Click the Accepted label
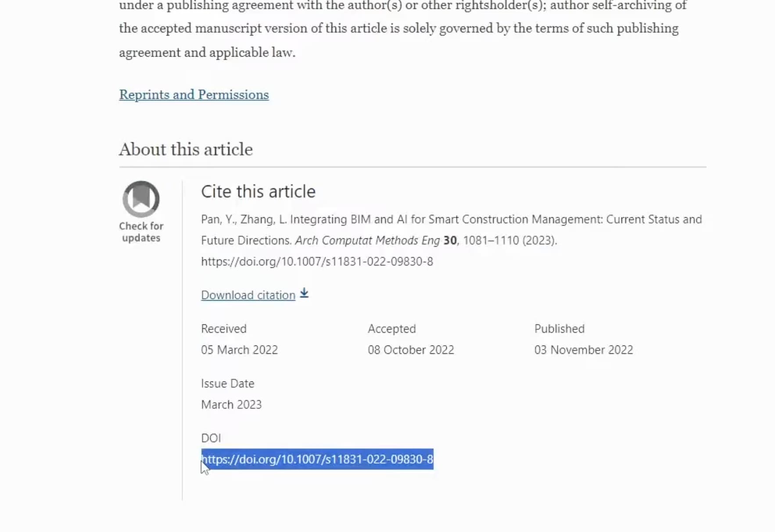 [391, 329]
